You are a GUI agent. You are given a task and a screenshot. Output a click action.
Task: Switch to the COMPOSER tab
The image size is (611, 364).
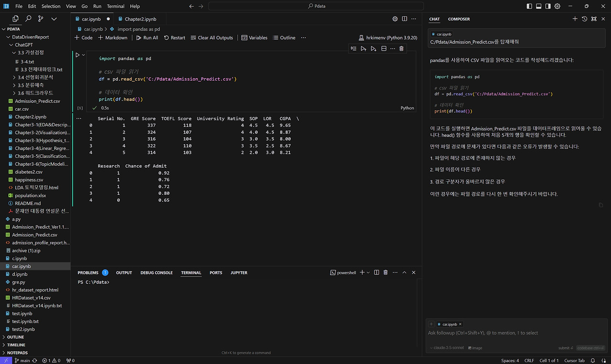click(459, 19)
